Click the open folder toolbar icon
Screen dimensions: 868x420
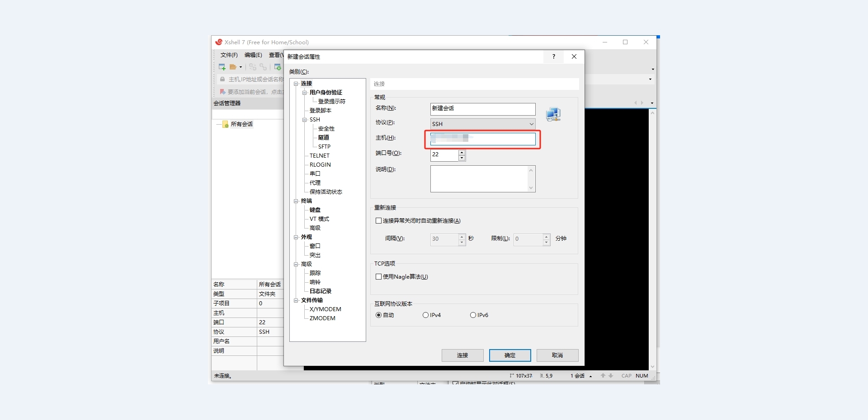233,67
